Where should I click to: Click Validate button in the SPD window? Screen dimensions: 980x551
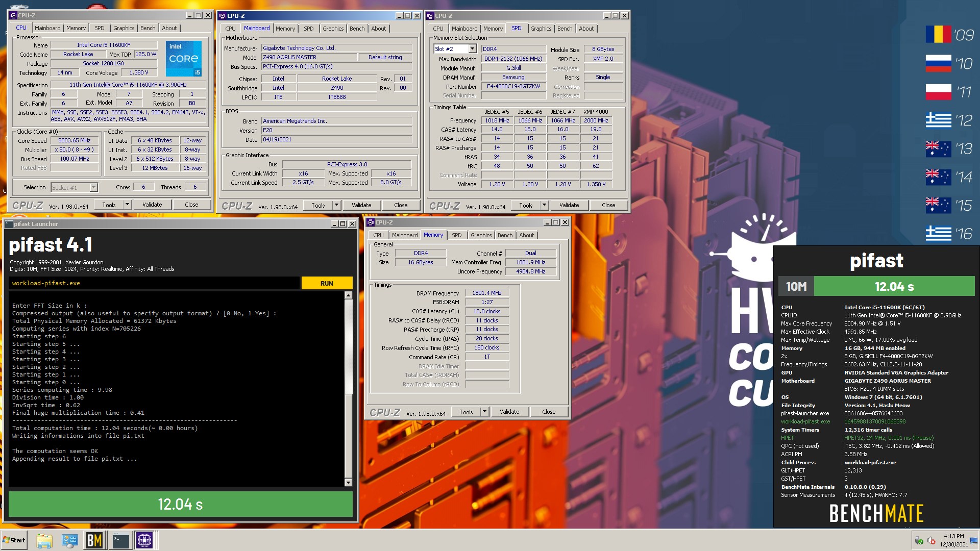pos(569,205)
